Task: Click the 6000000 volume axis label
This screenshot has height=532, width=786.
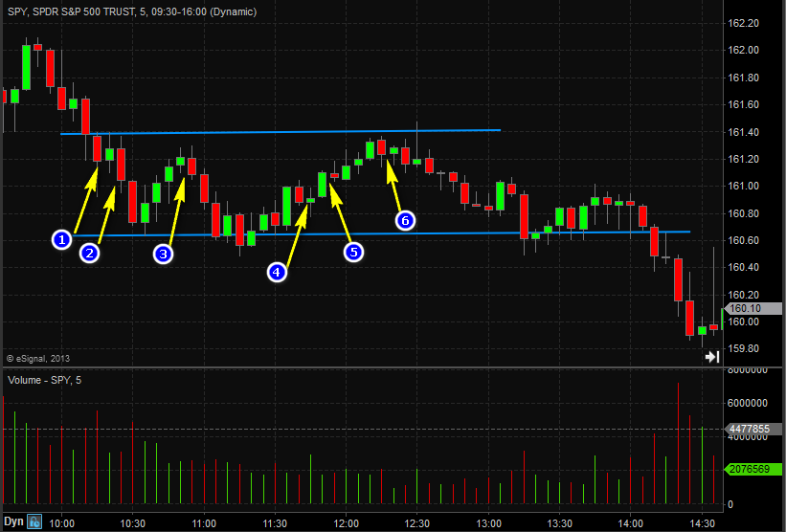Action: click(x=748, y=403)
